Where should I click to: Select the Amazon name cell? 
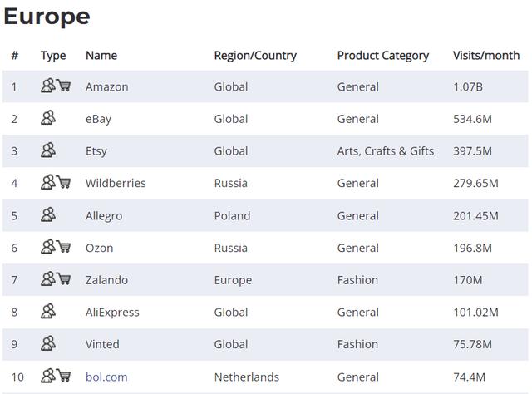coord(106,86)
